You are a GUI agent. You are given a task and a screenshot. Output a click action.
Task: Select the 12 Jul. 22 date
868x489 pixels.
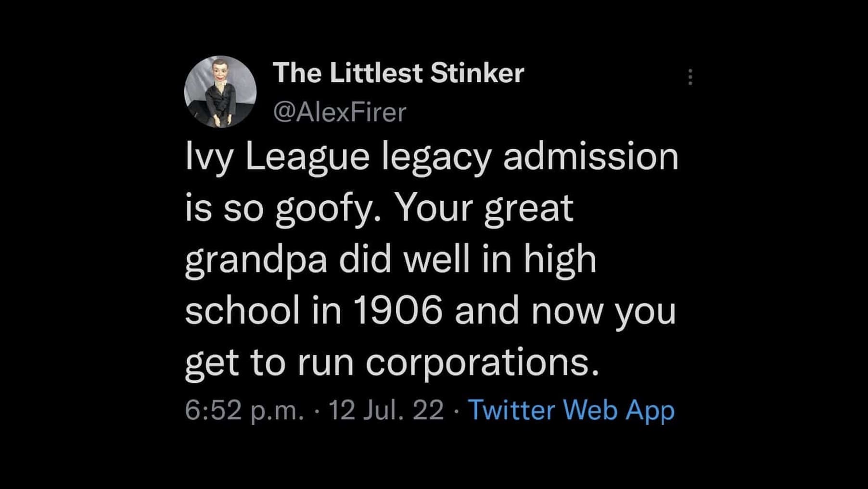(386, 410)
